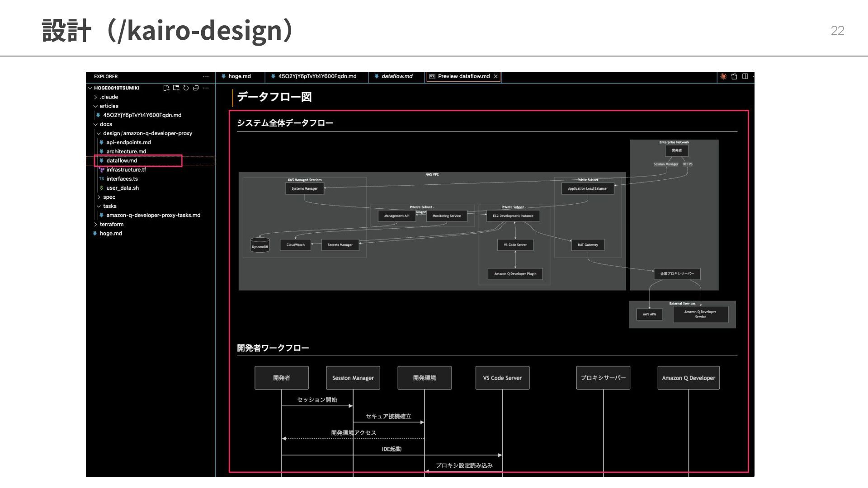The height and width of the screenshot is (488, 868).
Task: Click the 企業プロキシサーバー diagram node
Action: tap(677, 274)
